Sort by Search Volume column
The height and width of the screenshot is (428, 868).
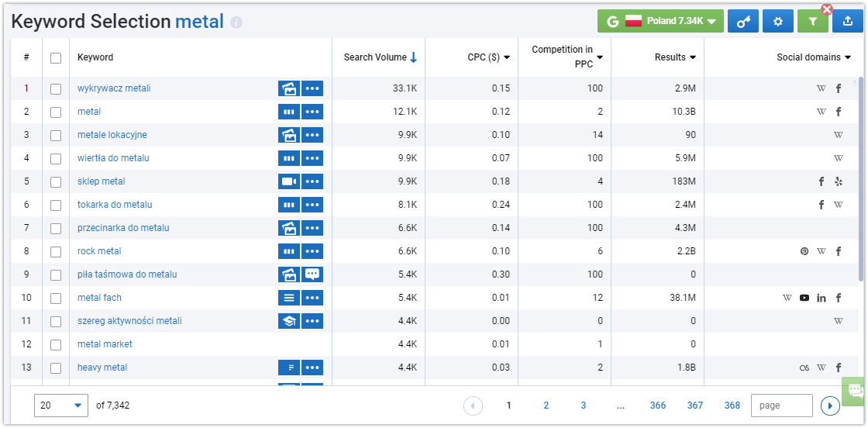click(x=380, y=57)
